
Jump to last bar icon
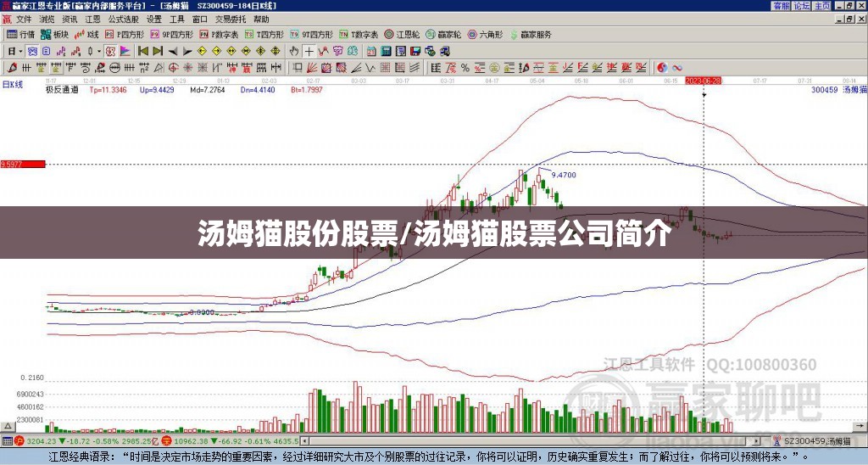coord(158,52)
